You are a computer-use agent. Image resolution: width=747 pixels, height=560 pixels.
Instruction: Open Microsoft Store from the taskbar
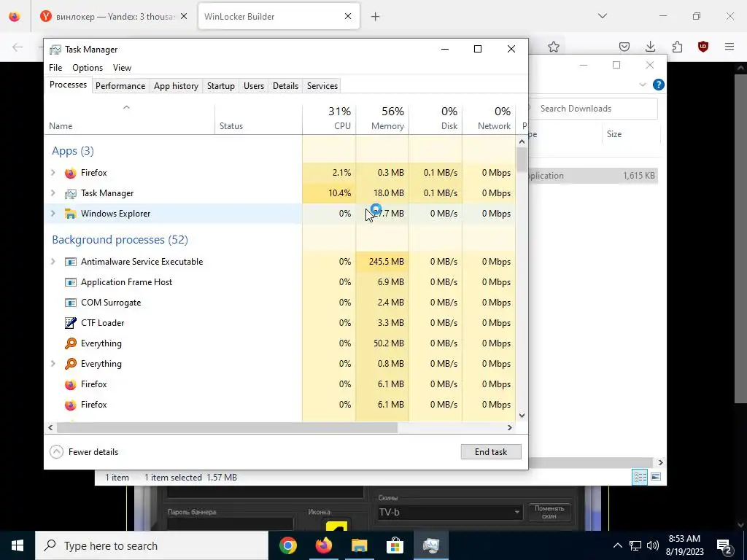pyautogui.click(x=395, y=545)
